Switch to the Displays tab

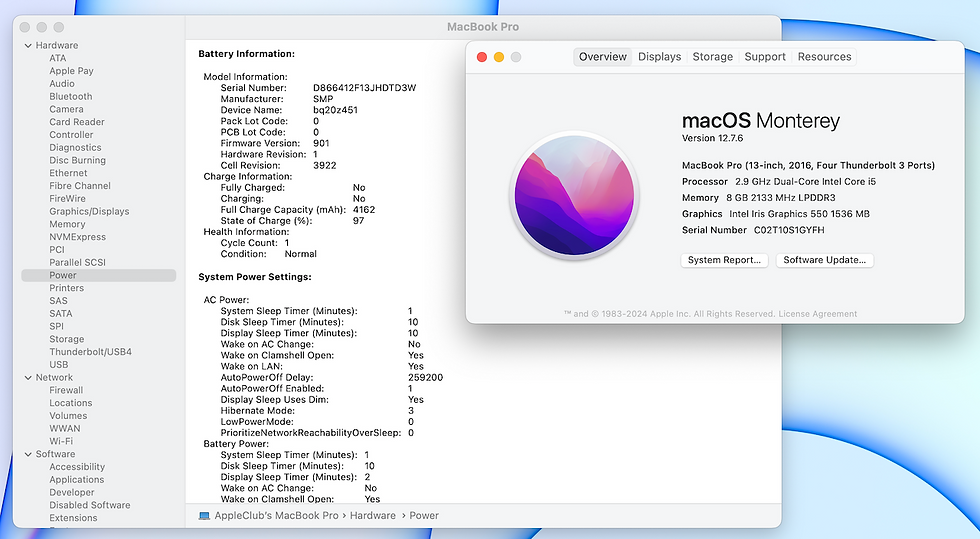(x=659, y=57)
